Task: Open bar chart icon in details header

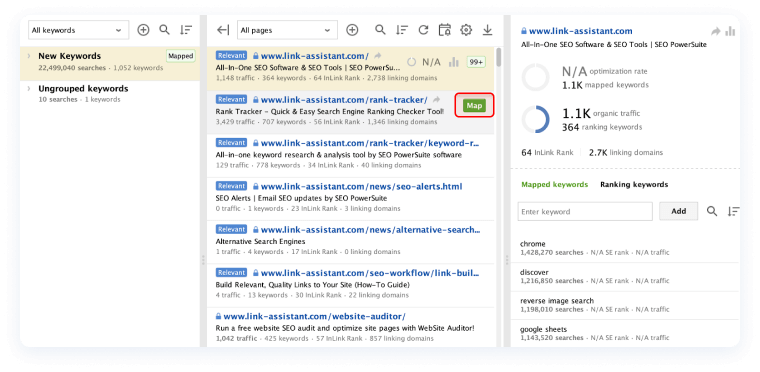Action: [730, 32]
